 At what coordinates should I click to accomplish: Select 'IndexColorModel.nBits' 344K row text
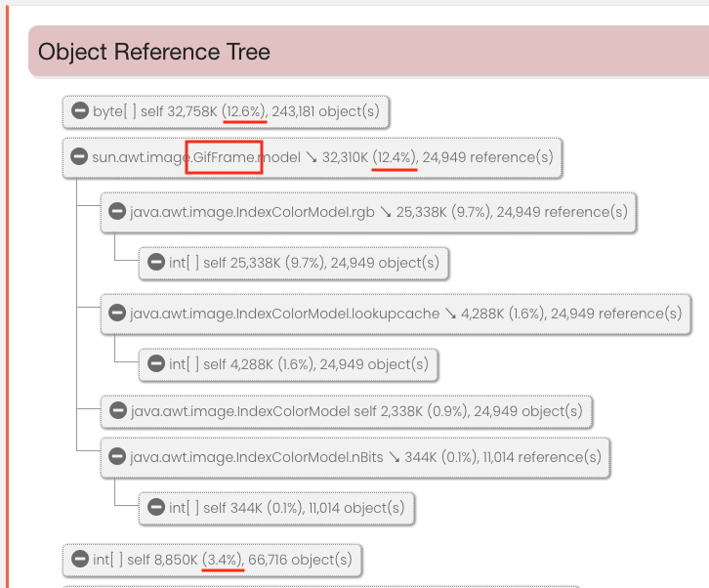pos(365,457)
